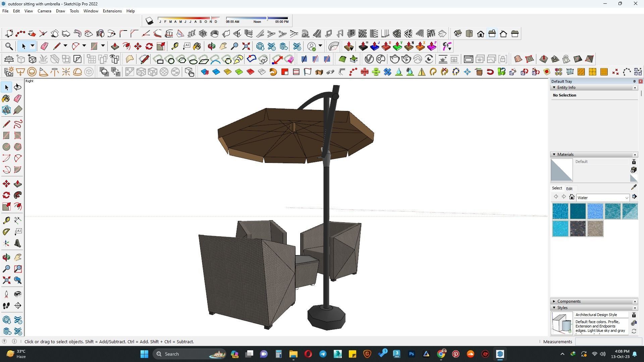This screenshot has height=362, width=644.
Task: Click the Create Material icon
Action: (634, 170)
